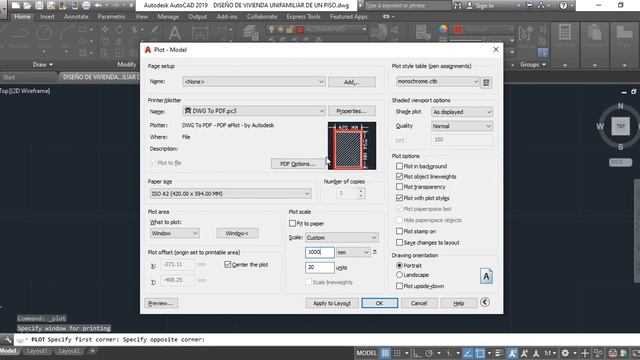Toggle polar tracking status bar icon
This screenshot has height=360, width=640.
429,353
